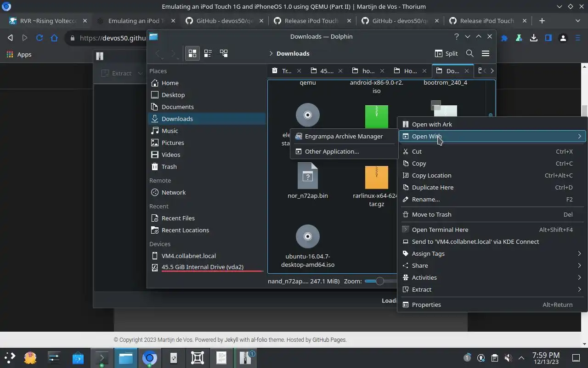This screenshot has height=368, width=588.
Task: Open Apps bookmark shortcut
Action: pyautogui.click(x=19, y=54)
